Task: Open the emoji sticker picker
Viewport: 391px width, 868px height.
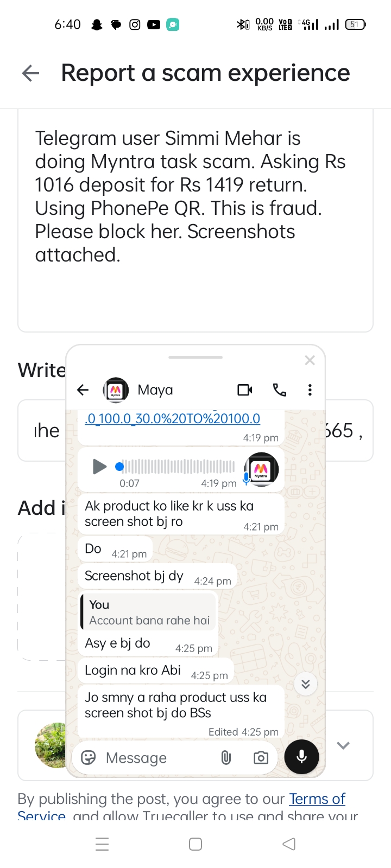Action: [88, 758]
